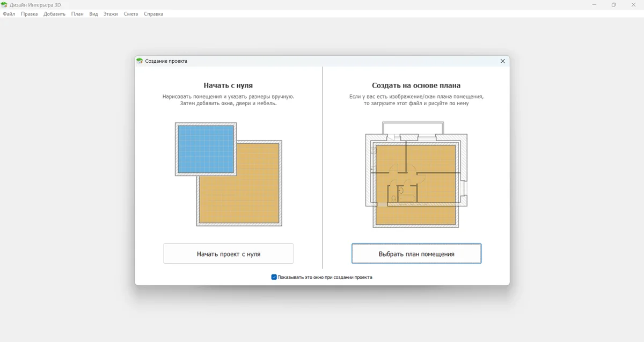Click the blue and orange rooms illustration
644x342 pixels.
(x=228, y=174)
